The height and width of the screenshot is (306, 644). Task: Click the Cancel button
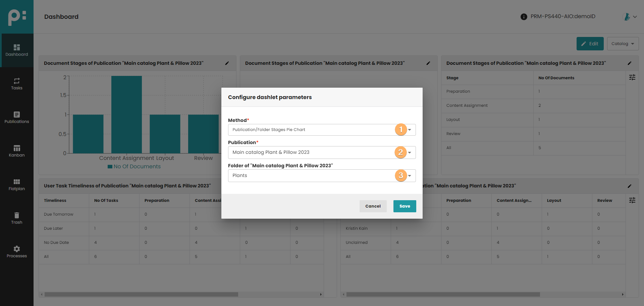coord(373,206)
